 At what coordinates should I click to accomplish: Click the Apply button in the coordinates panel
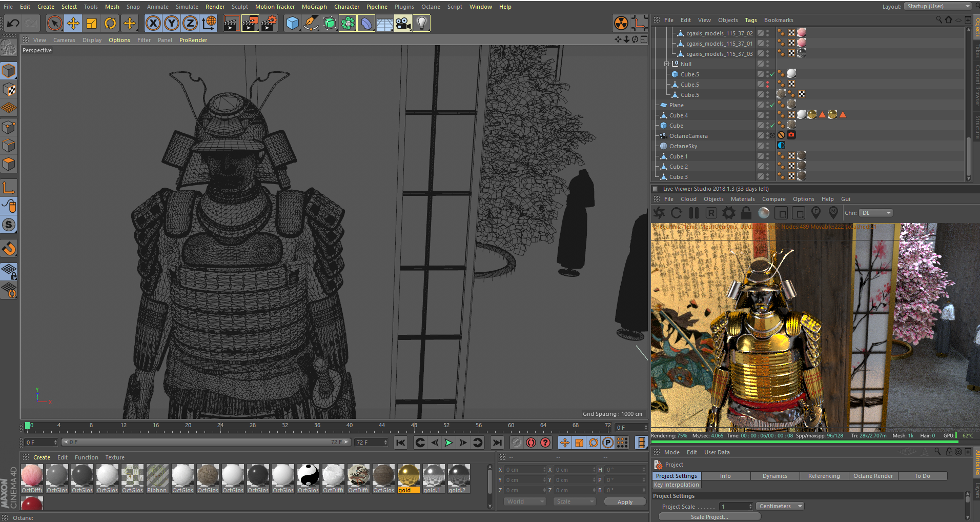[x=625, y=502]
